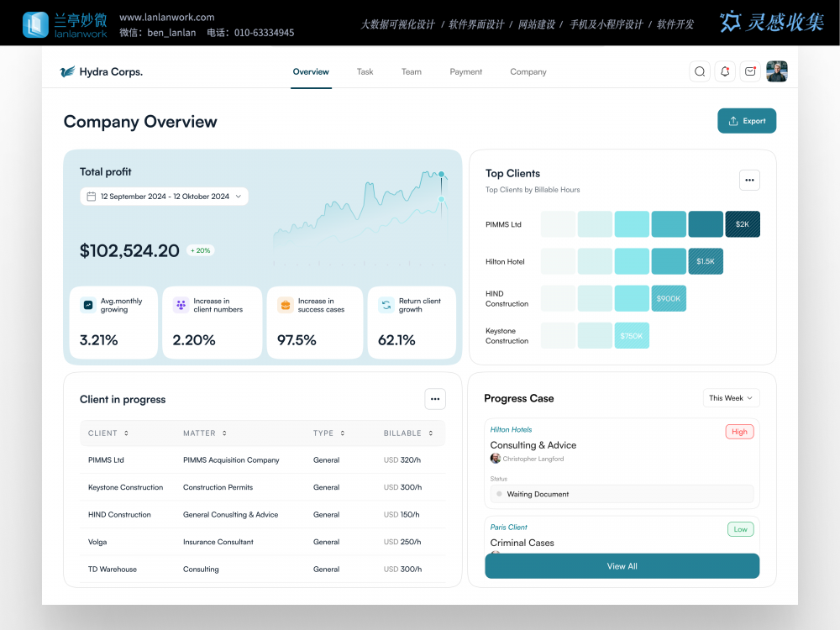Sort table by the CLIENT column

pyautogui.click(x=126, y=433)
